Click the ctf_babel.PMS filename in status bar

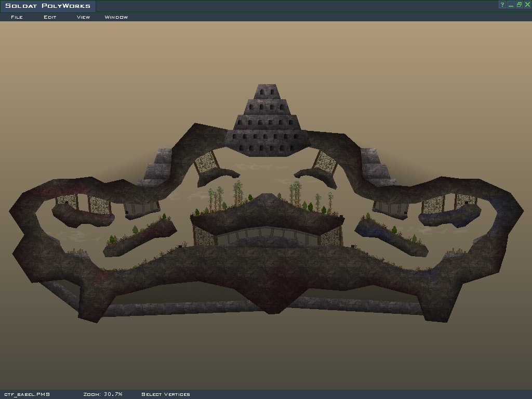pyautogui.click(x=27, y=394)
